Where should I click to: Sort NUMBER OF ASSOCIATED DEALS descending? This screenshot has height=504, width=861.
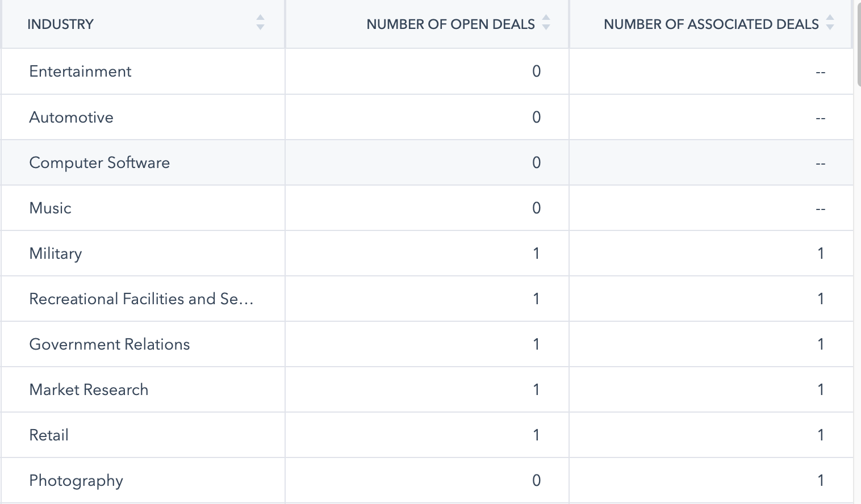click(x=830, y=27)
